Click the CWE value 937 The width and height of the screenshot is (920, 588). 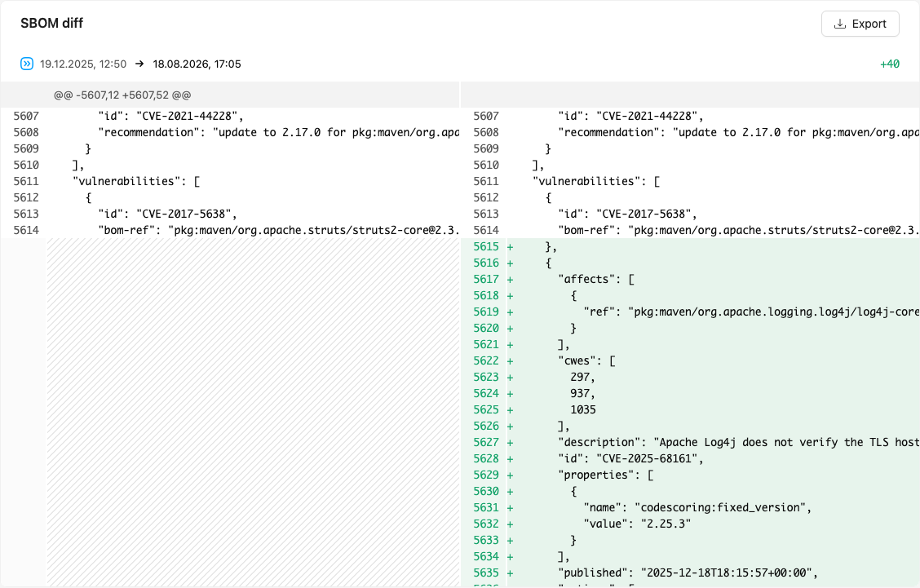pyautogui.click(x=582, y=393)
